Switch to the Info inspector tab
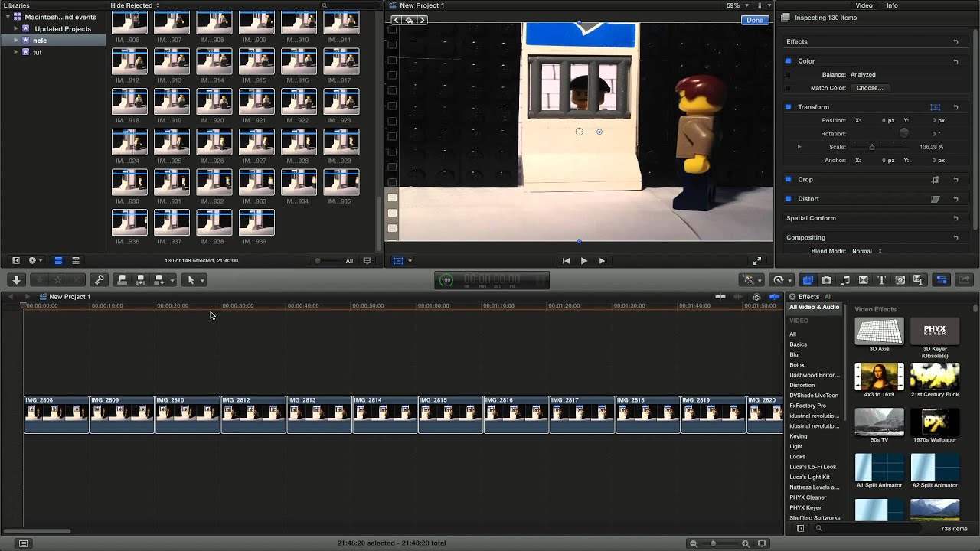 tap(892, 5)
